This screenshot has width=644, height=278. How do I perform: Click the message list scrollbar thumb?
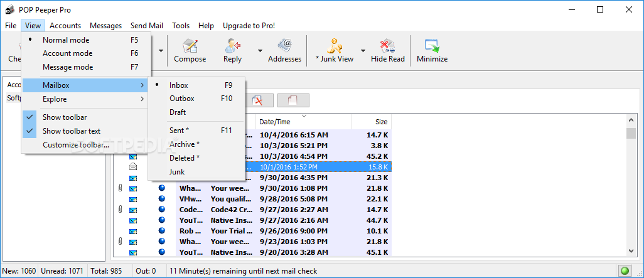[x=631, y=133]
